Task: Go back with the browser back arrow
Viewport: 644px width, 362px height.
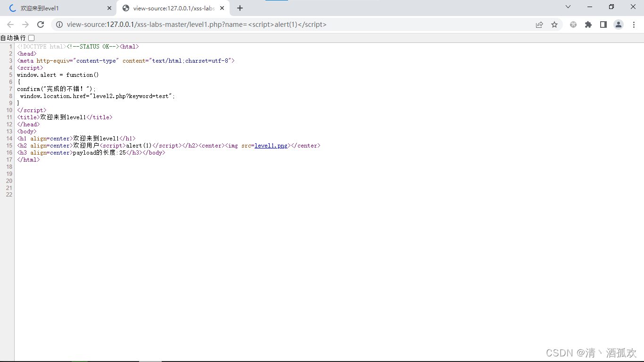Action: [10, 25]
